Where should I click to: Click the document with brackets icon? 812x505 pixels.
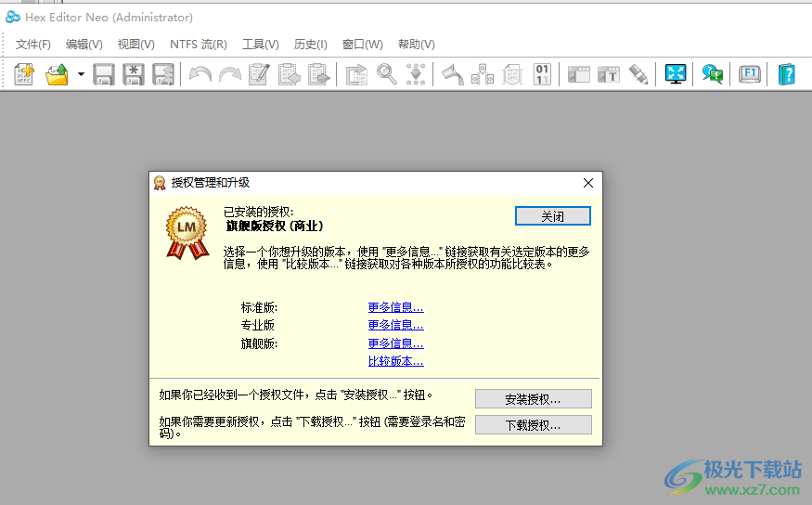(x=512, y=74)
